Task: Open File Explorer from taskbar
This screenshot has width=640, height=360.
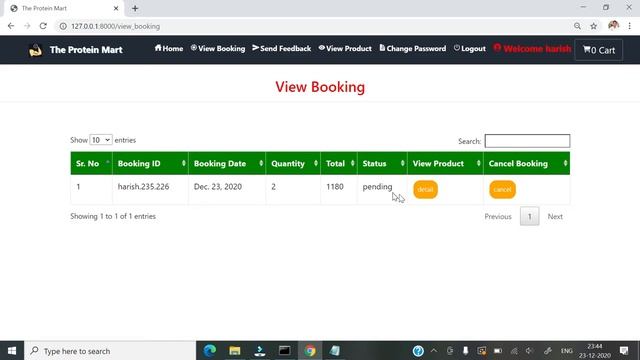Action: 235,351
